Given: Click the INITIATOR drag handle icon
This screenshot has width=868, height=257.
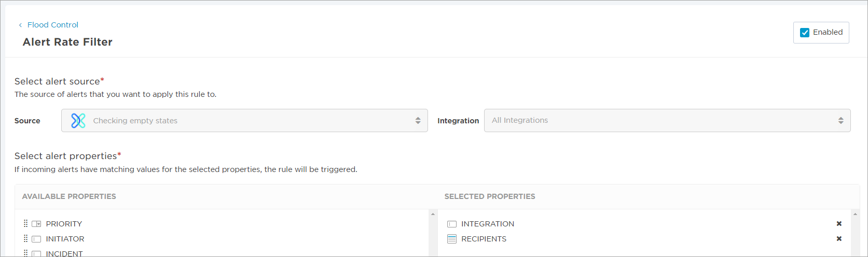Looking at the screenshot, I should tap(25, 239).
